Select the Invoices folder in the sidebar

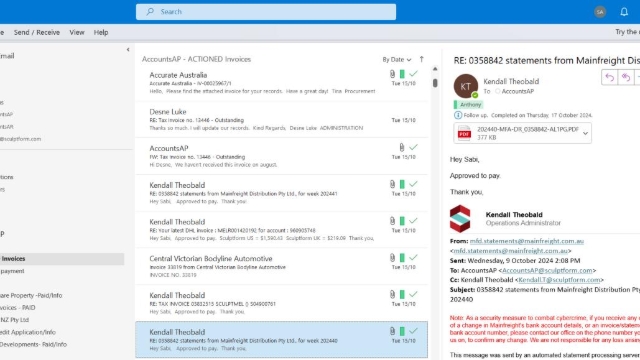click(x=61, y=259)
